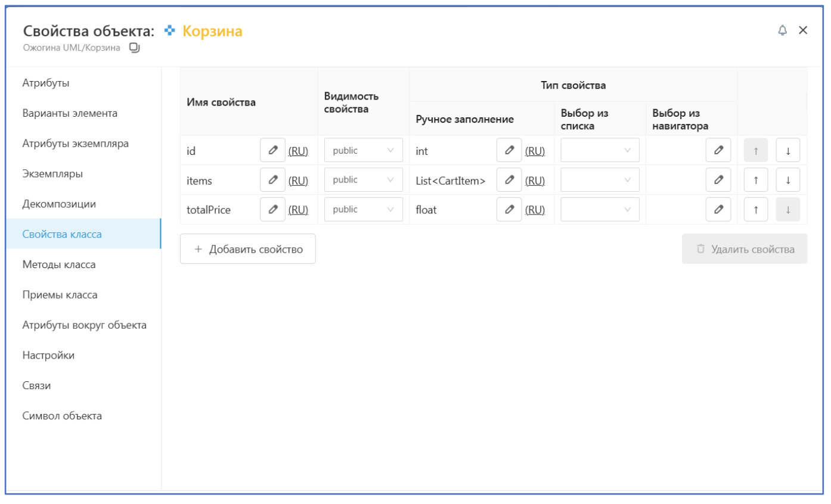Viewport: 831px width, 504px height.
Task: Copy the object path Ожогина UML/Корзина
Action: click(135, 48)
